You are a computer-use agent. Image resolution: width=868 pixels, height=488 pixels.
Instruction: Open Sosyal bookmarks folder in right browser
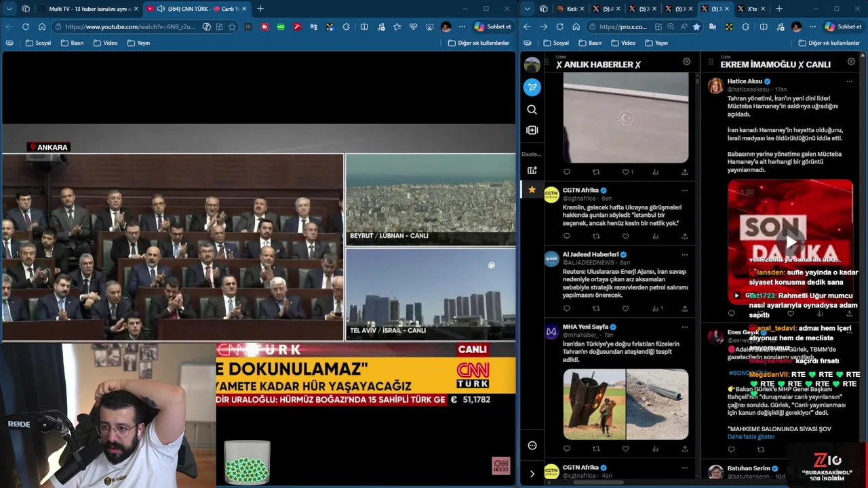click(x=556, y=43)
